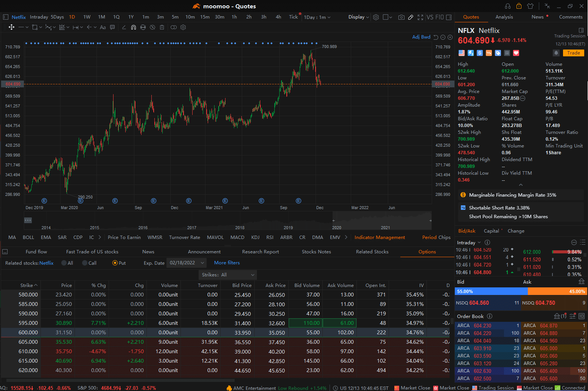Zoom in chart with plus circle
Image resolution: width=588 pixels, height=391 pixels.
pos(450,37)
